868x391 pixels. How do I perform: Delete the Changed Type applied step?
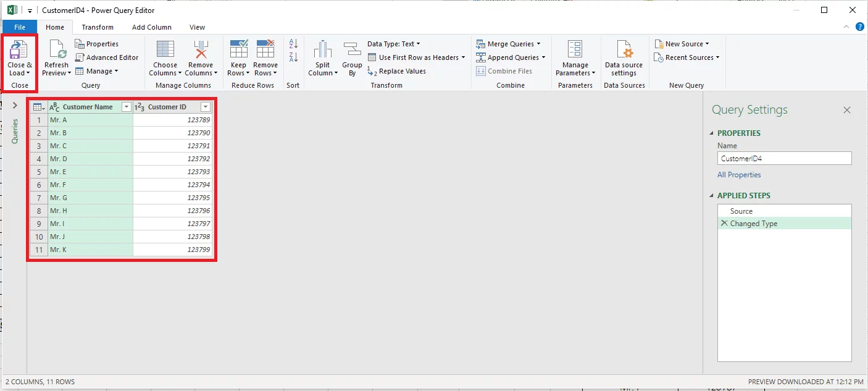point(724,223)
